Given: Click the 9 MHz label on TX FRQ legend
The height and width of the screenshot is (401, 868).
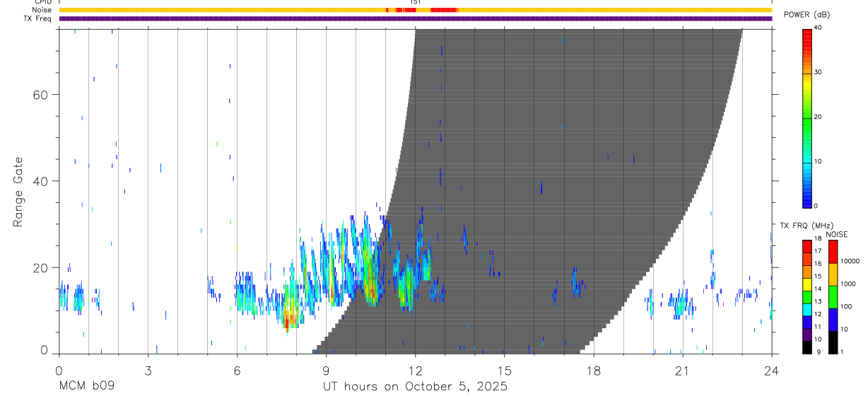Looking at the screenshot, I should click(x=820, y=352).
